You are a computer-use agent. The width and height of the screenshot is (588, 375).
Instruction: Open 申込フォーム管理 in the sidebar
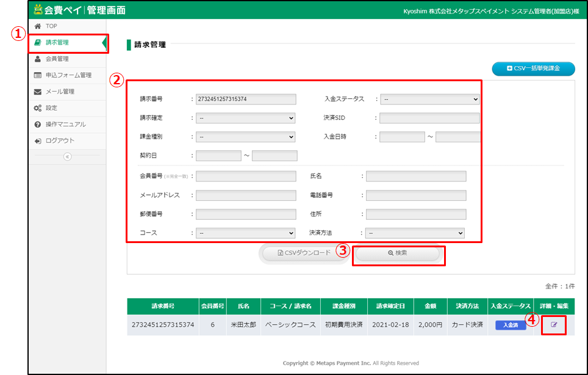tap(68, 76)
